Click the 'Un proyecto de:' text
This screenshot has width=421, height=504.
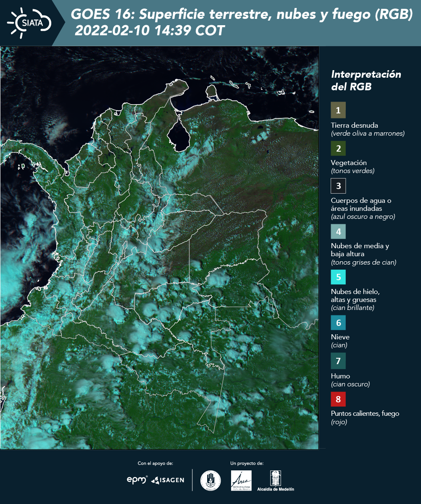247,463
